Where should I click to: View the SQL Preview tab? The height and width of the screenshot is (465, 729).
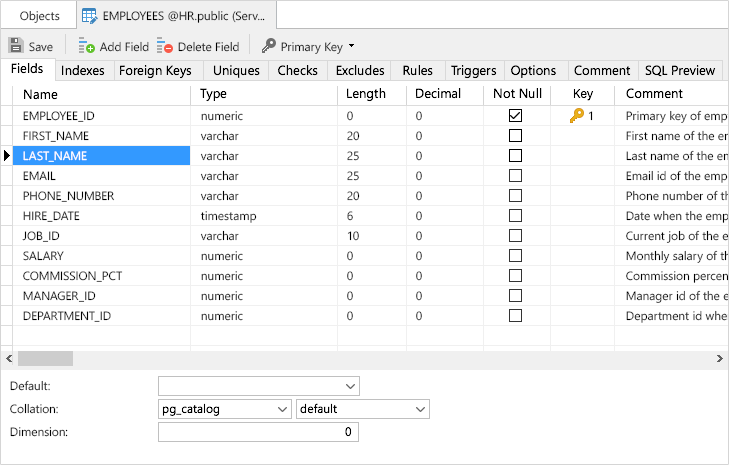680,71
